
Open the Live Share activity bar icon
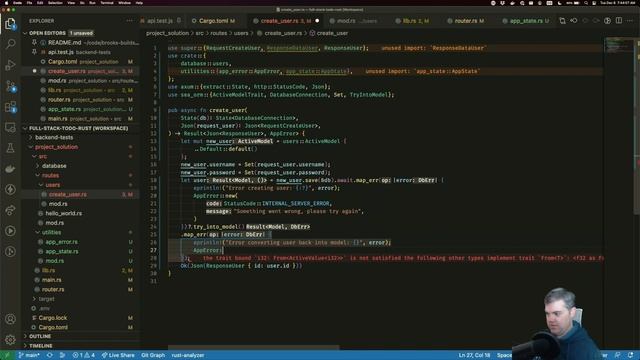click(10, 210)
